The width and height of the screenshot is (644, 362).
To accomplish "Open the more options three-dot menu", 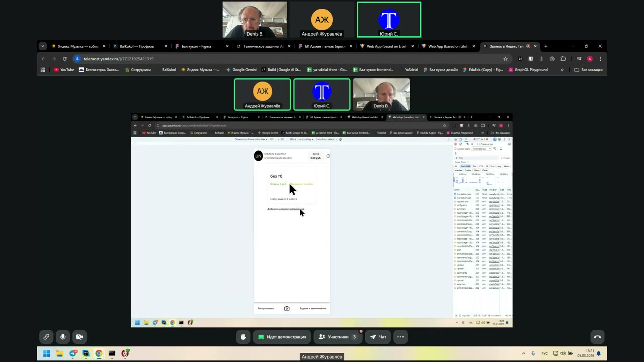I will click(x=400, y=337).
